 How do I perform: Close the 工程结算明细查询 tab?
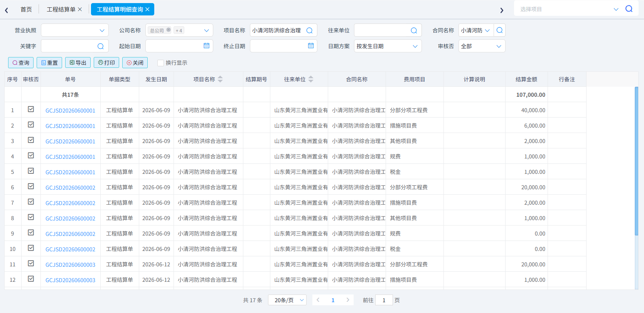tap(147, 9)
